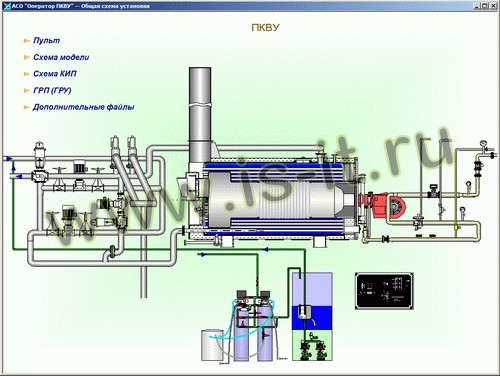
Task: Select the white salt tank near the filters
Action: (212, 345)
